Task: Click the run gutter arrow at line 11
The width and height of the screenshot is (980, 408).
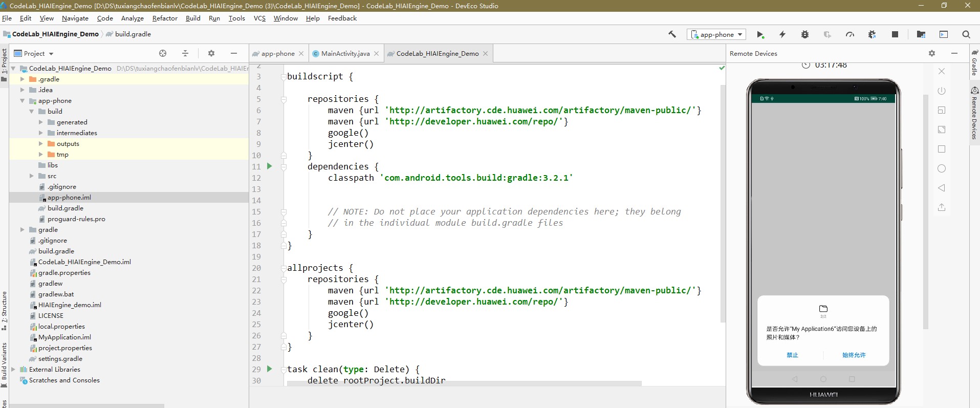Action: (x=270, y=166)
